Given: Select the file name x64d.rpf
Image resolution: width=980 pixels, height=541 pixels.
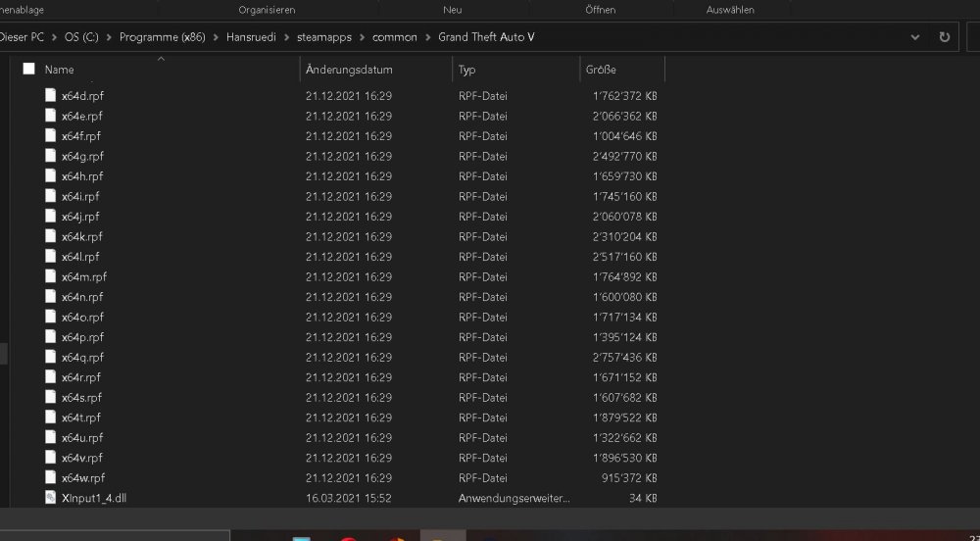Looking at the screenshot, I should (x=82, y=96).
